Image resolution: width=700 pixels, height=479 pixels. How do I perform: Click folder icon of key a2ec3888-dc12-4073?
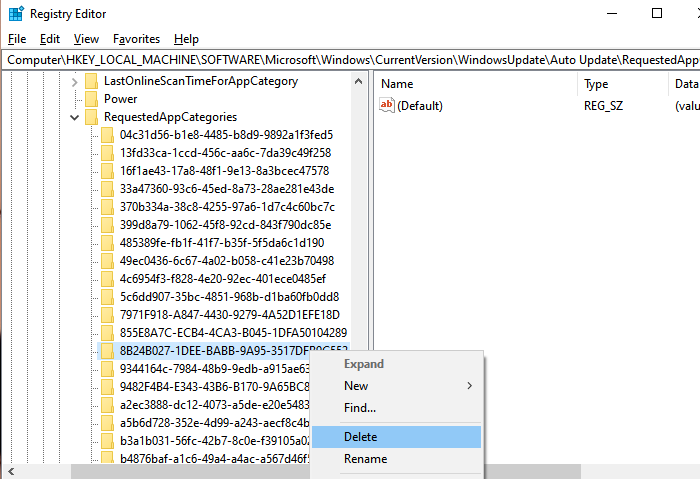[x=107, y=405]
